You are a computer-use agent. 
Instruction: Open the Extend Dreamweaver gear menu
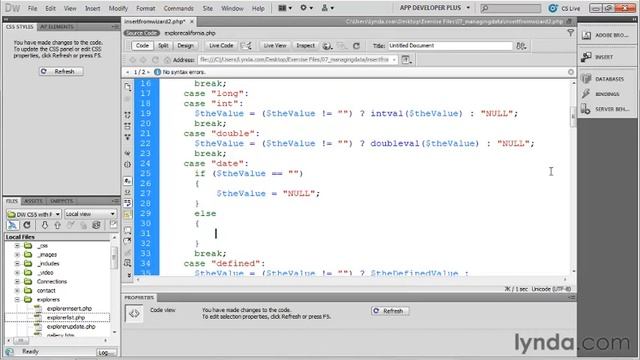pos(306,8)
